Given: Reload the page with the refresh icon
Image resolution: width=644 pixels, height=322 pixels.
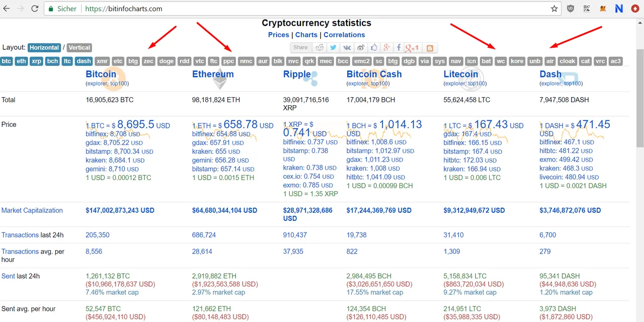Looking at the screenshot, I should [x=35, y=9].
